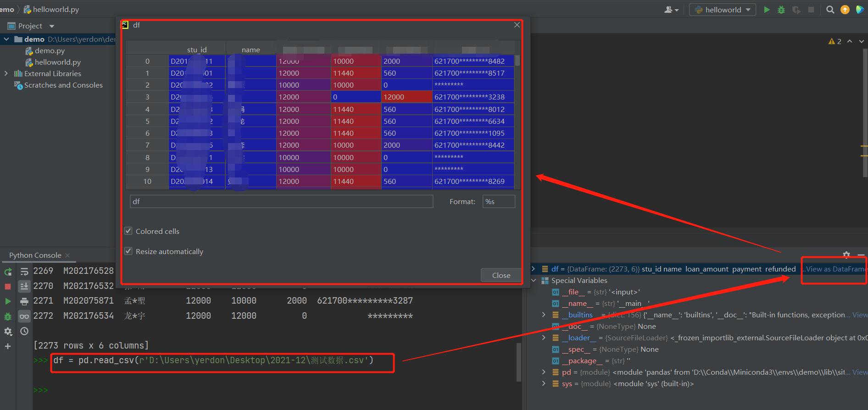868x410 pixels.
Task: Expand the sys module variable
Action: pos(544,383)
